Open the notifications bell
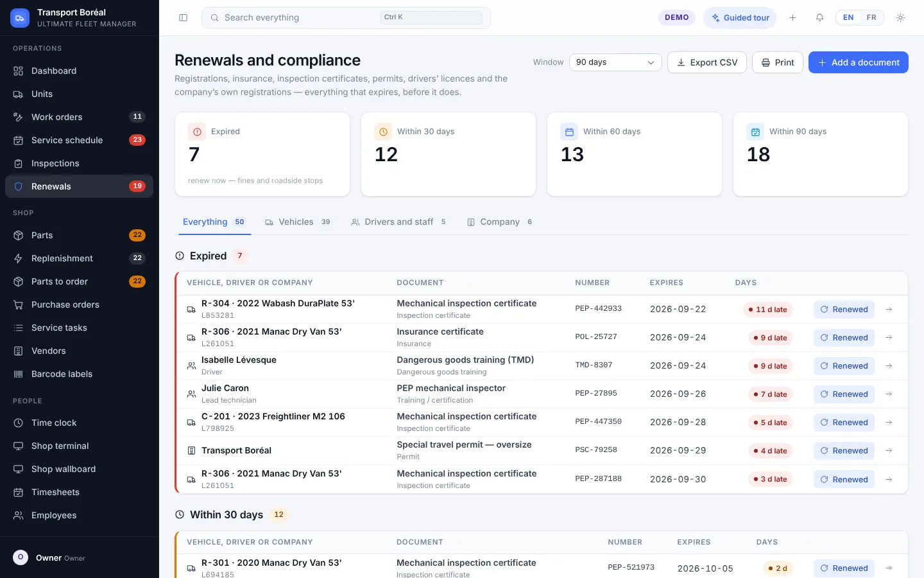 tap(819, 18)
